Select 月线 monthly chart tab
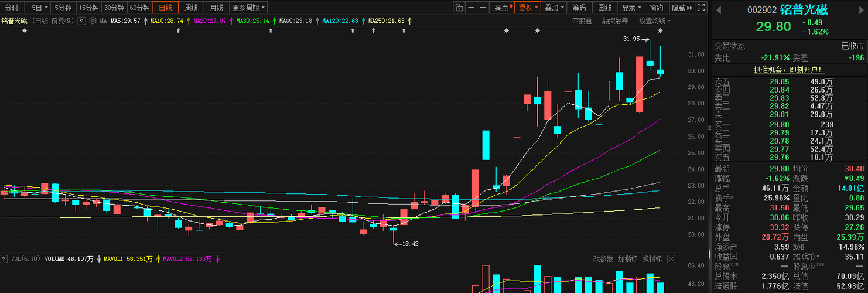 pyautogui.click(x=216, y=8)
